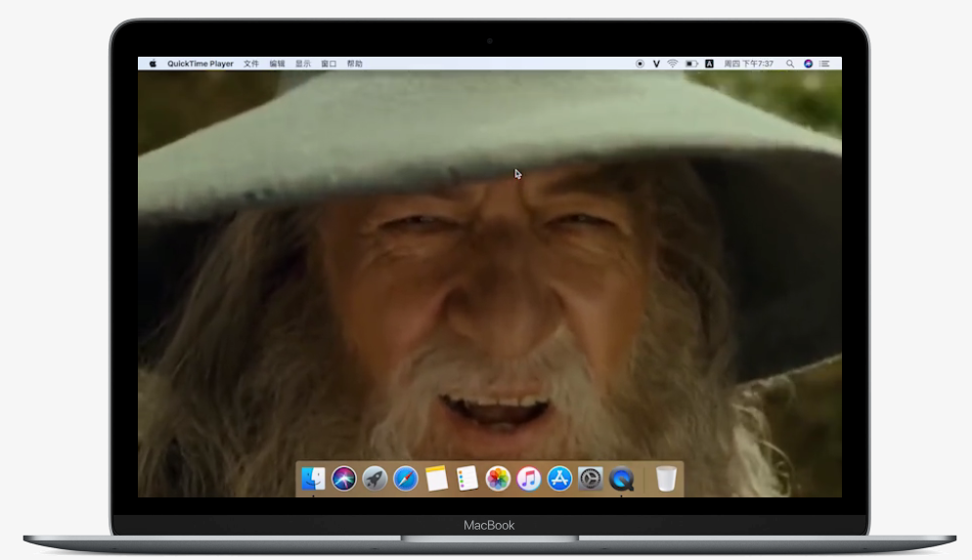Image resolution: width=972 pixels, height=560 pixels.
Task: Click QuickTime Player icon in Dock
Action: click(621, 478)
